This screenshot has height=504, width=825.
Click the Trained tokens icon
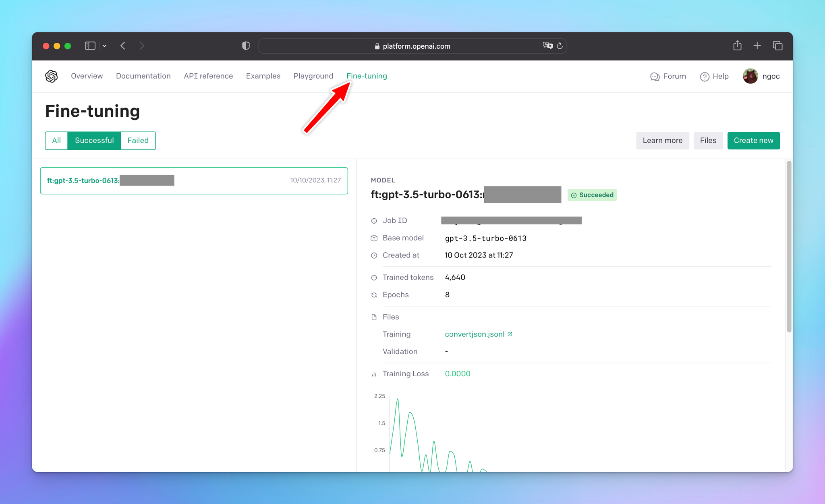[x=374, y=278]
